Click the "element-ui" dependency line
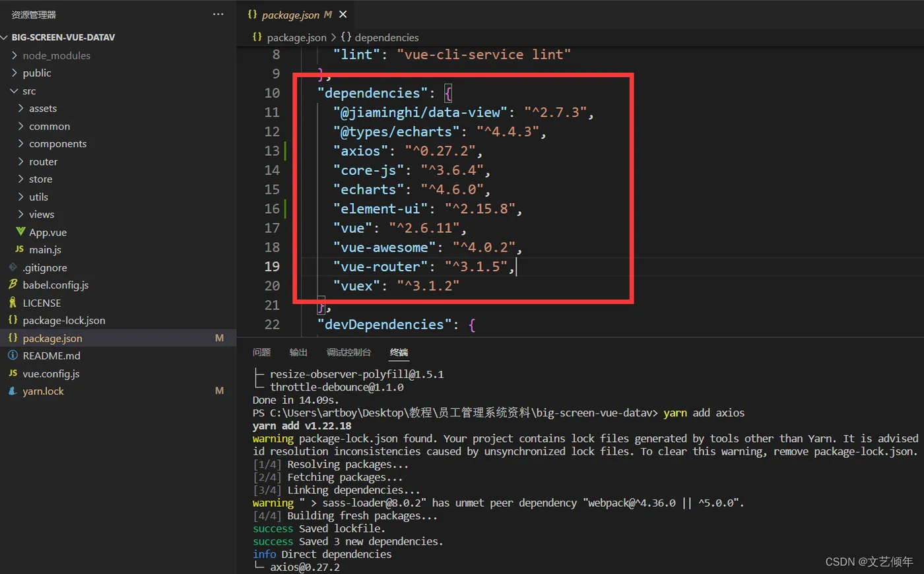 [x=428, y=209]
